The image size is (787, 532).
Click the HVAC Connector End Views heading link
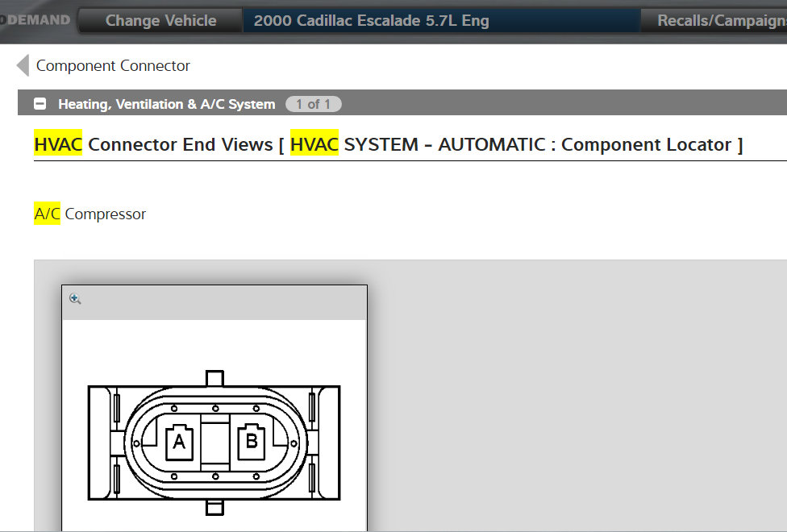pos(152,143)
